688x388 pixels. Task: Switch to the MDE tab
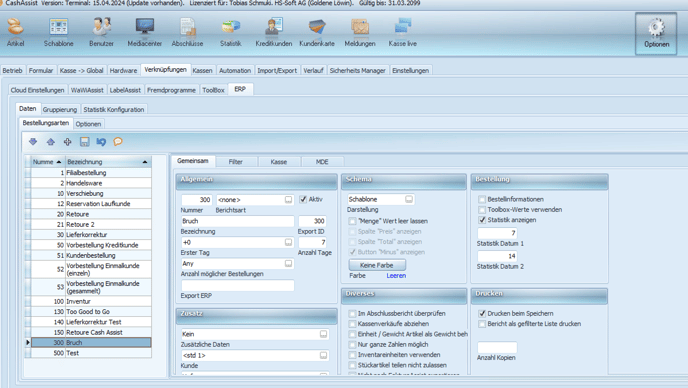click(x=322, y=162)
